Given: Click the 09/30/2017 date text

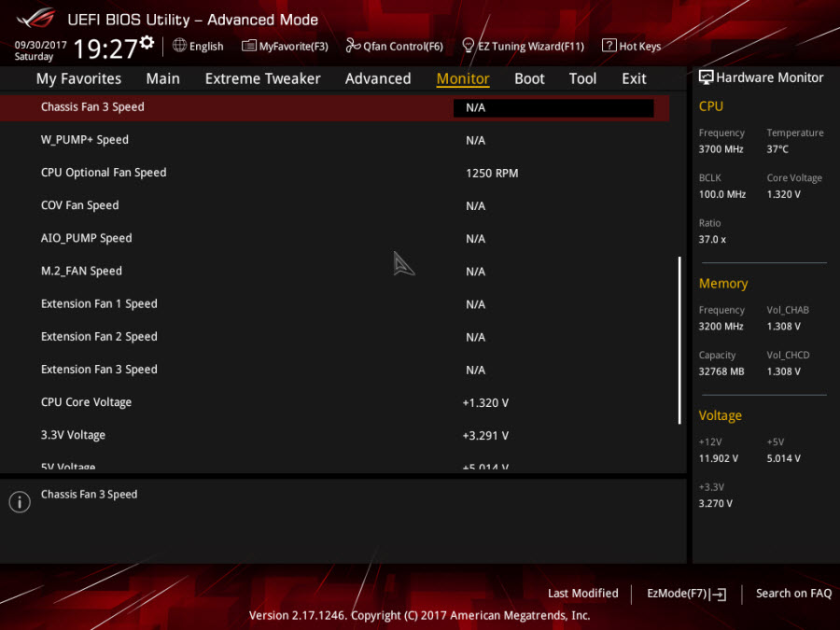Looking at the screenshot, I should point(40,45).
